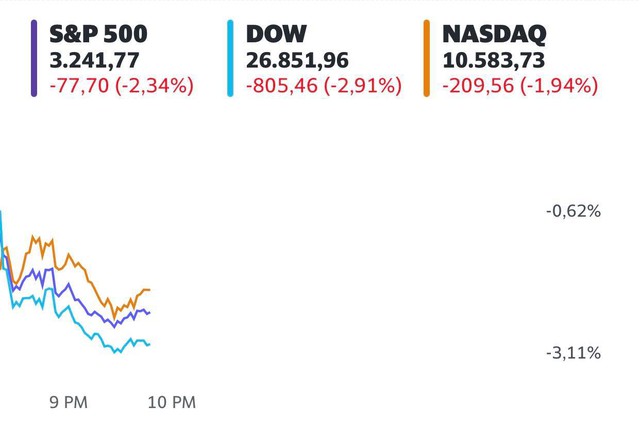Click the 9 PM time axis label
Screen dimensions: 640x423
[68, 403]
